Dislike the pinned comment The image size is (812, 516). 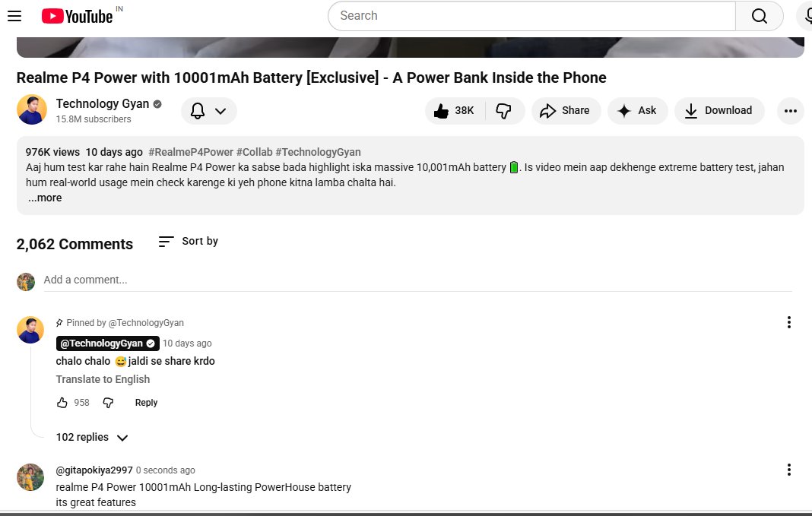click(x=108, y=403)
